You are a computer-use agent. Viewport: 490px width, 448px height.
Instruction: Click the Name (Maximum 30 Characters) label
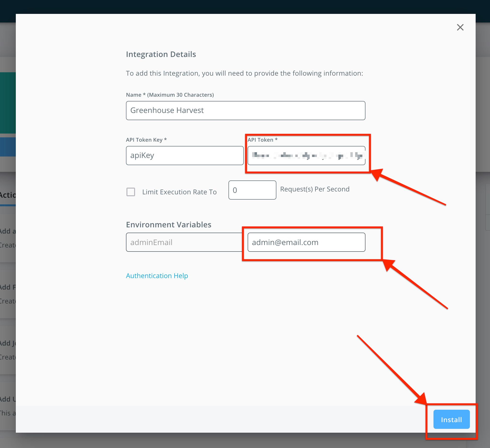170,95
